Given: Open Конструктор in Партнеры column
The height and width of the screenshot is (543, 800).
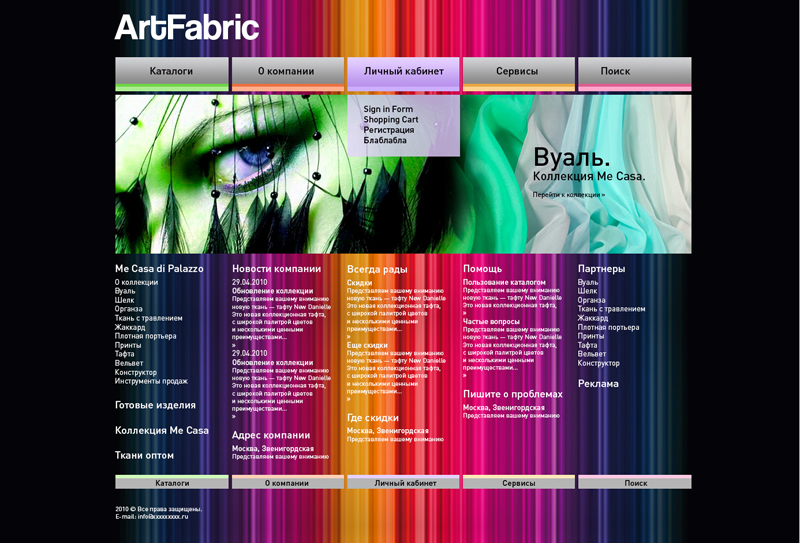Looking at the screenshot, I should coord(598,363).
